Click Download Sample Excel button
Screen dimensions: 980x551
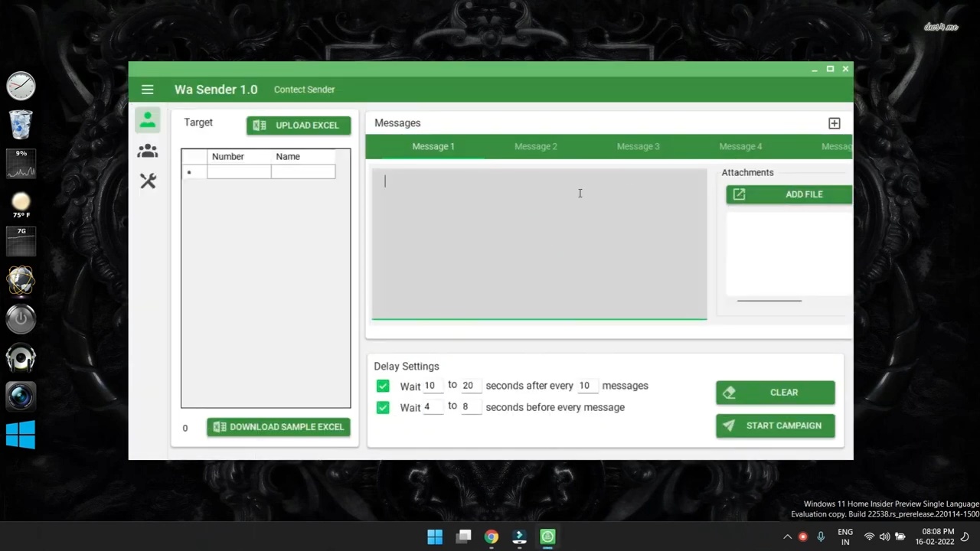point(279,427)
